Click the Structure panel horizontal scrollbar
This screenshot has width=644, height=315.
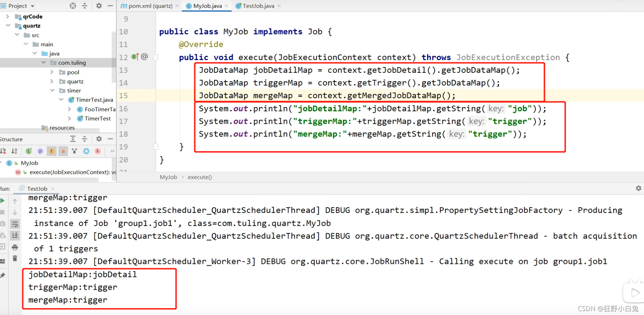49,179
